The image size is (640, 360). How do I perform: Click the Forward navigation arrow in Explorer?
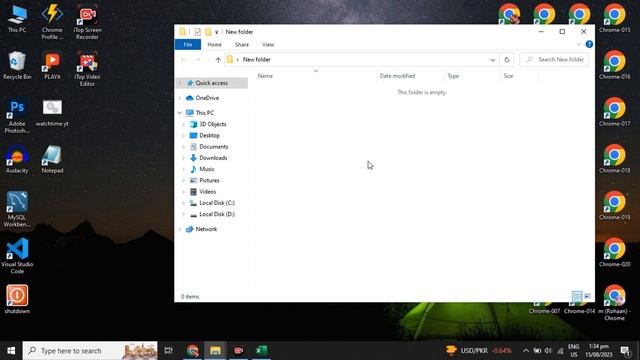[198, 60]
